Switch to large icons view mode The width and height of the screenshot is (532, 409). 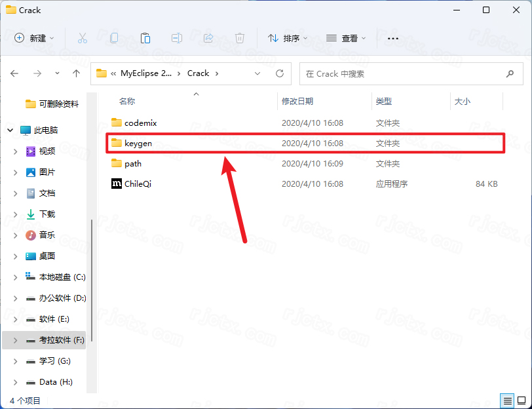click(x=521, y=400)
